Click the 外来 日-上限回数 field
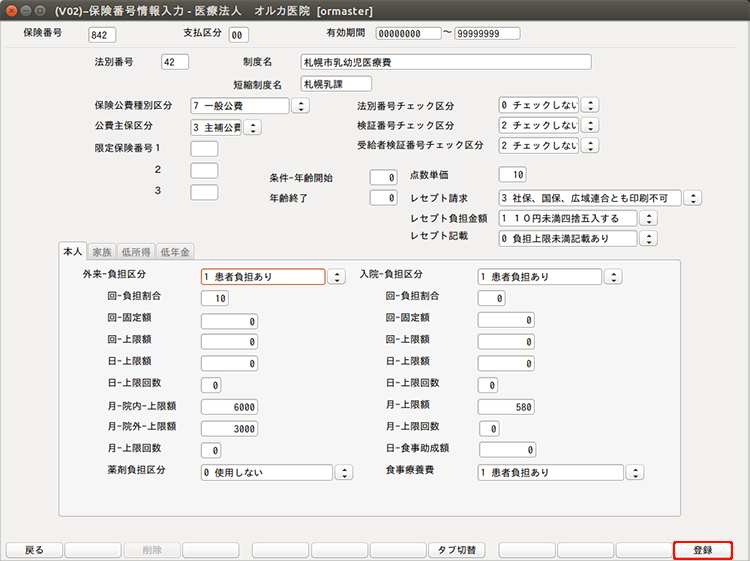Viewport: 750px width, 561px height. tap(211, 385)
